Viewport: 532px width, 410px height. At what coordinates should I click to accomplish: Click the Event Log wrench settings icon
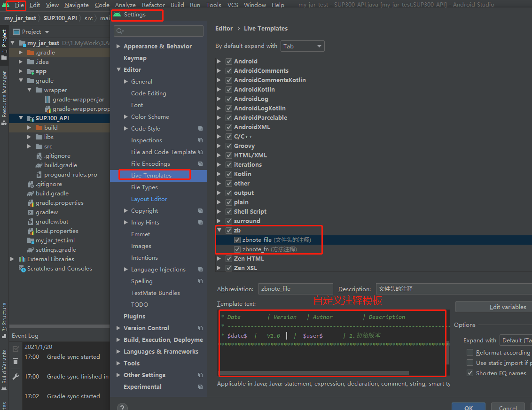point(16,377)
